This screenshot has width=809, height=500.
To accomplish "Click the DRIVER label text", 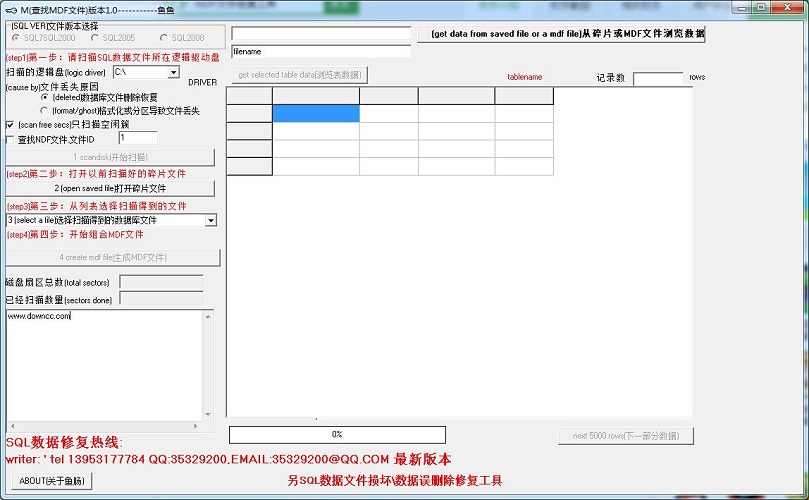I will [x=202, y=82].
